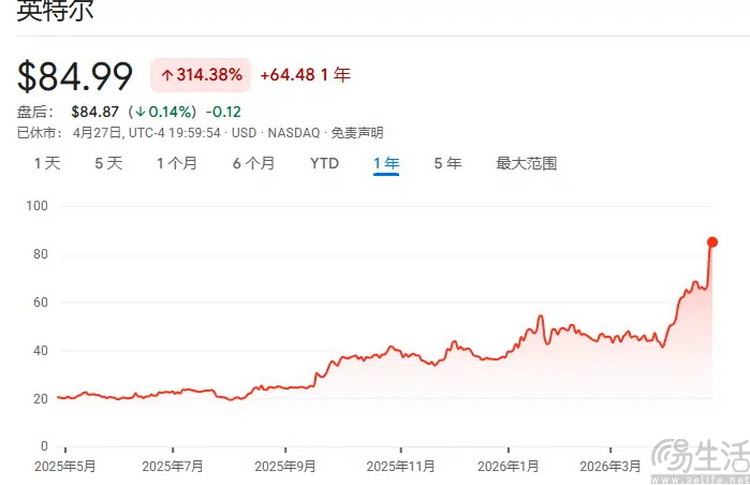
Task: Click the 100 y-axis value
Action: [37, 206]
